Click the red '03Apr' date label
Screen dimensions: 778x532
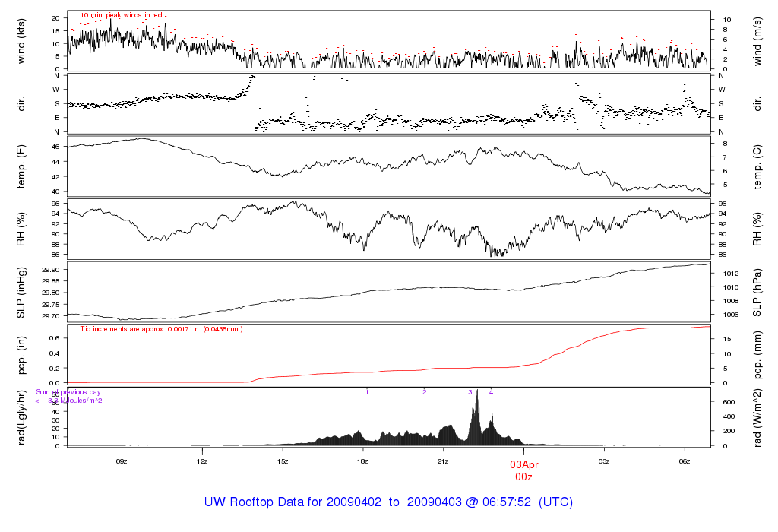coord(524,465)
